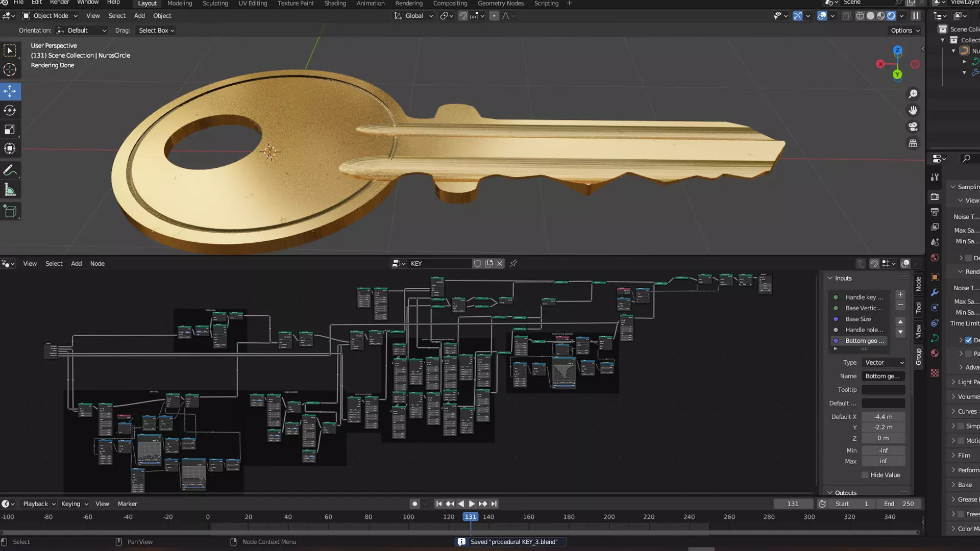The height and width of the screenshot is (551, 980).
Task: Open the node editor Add menu
Action: 76,264
